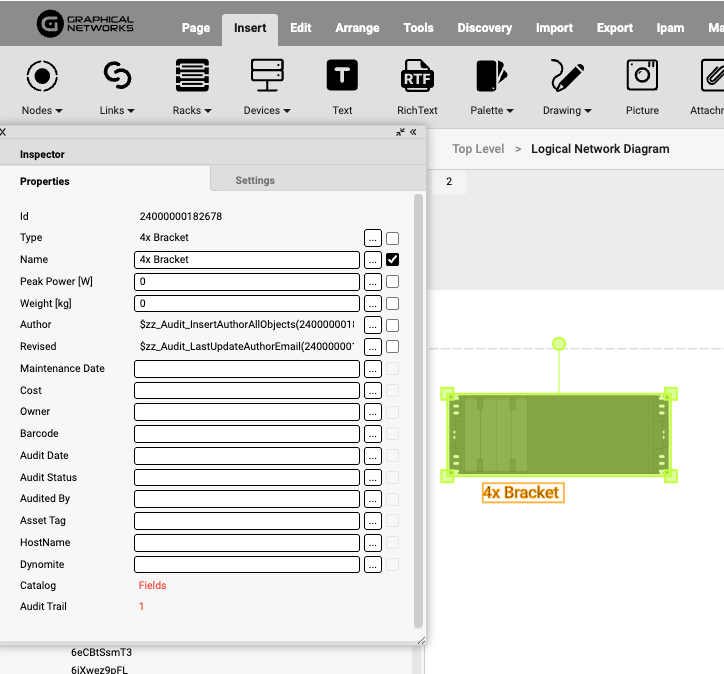Select the Text insert tool
Viewport: 724px width, 674px height.
pos(342,76)
